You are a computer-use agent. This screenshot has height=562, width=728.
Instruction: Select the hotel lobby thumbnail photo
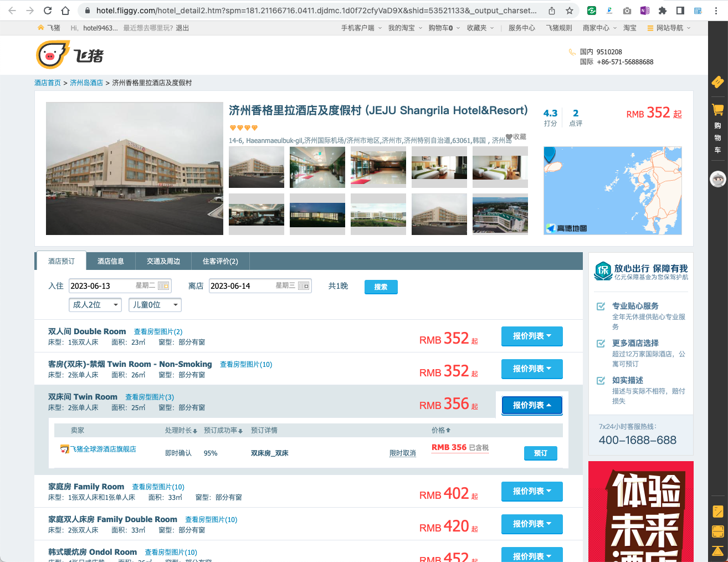point(317,167)
